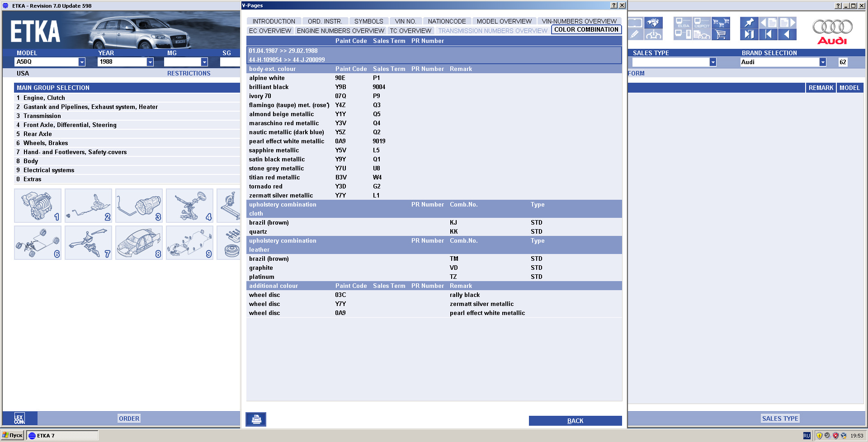868x442 pixels.
Task: Click the LexCom logo icon
Action: pyautogui.click(x=19, y=418)
